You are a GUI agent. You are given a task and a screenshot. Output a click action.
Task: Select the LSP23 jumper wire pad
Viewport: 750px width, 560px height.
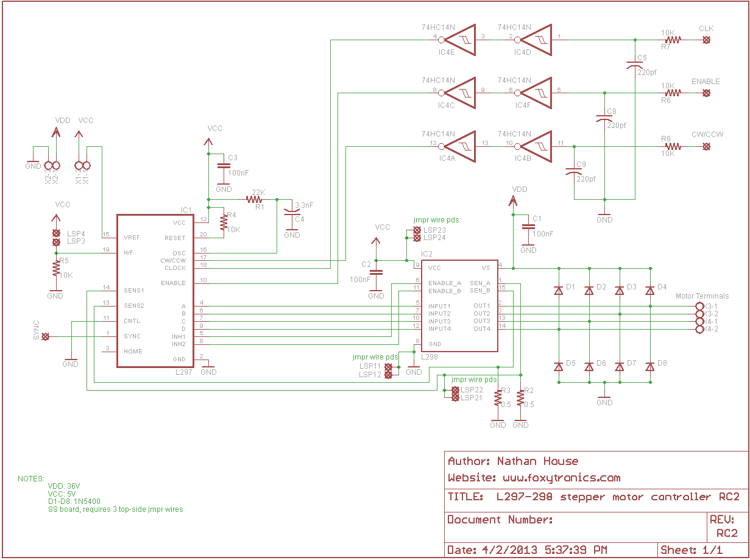coord(417,230)
